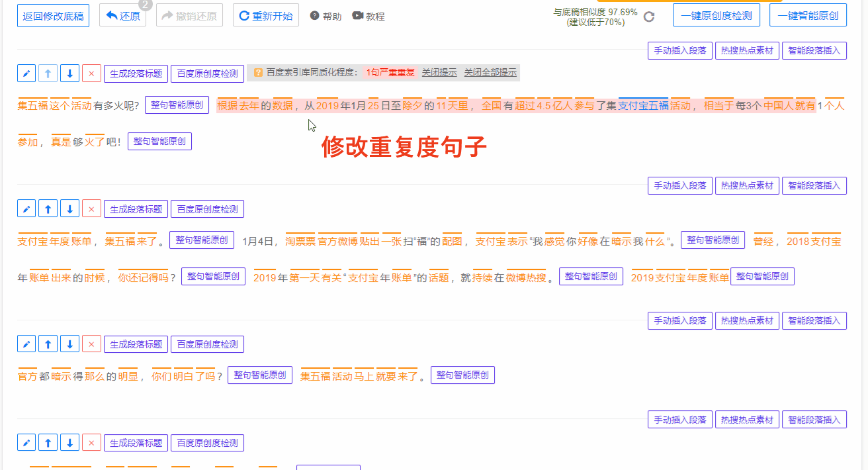Click 整句智能原创 after 暗示我什么
The height and width of the screenshot is (470, 868).
pyautogui.click(x=713, y=240)
